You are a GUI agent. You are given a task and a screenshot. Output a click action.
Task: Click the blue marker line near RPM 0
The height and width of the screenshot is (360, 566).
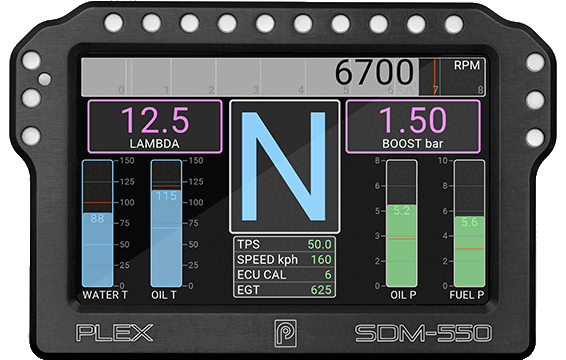click(131, 77)
